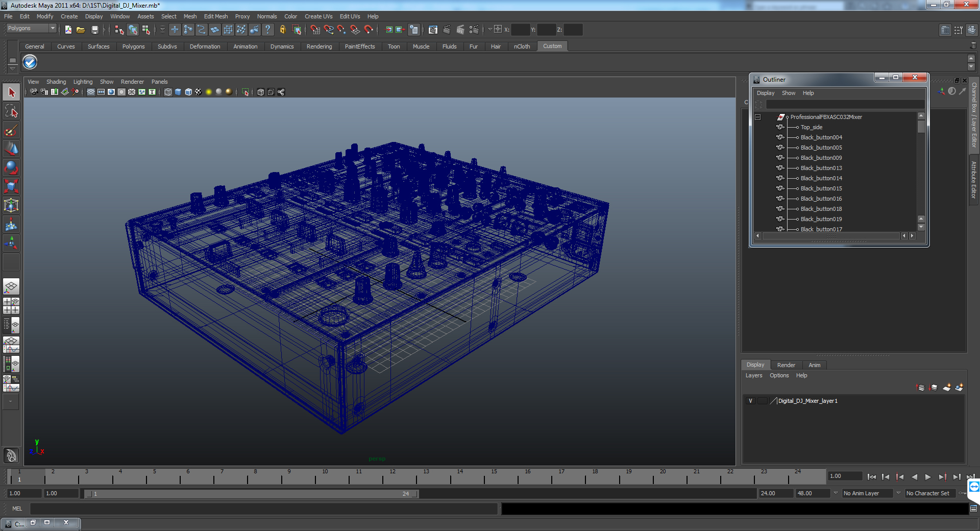Step to next key
Viewport: 980px width, 531px height.
942,477
